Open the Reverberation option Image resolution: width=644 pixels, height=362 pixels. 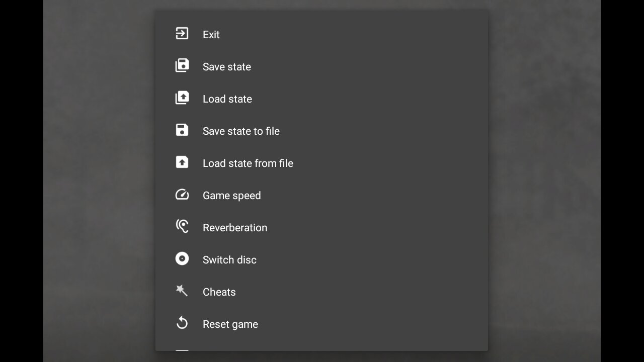pyautogui.click(x=234, y=228)
